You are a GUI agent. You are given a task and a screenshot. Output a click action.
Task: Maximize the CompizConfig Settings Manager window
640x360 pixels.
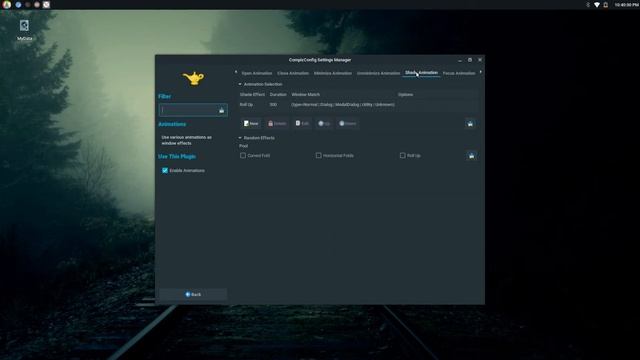pos(470,60)
